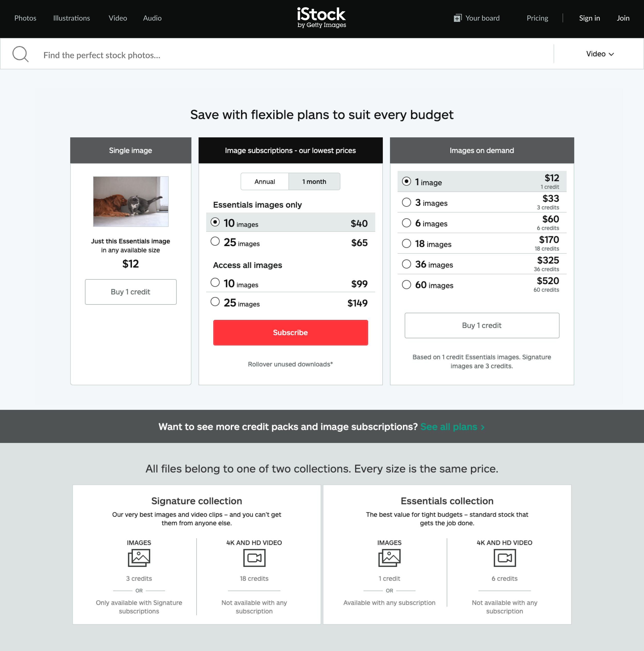644x651 pixels.
Task: Switch to Annual subscription tab
Action: point(265,182)
